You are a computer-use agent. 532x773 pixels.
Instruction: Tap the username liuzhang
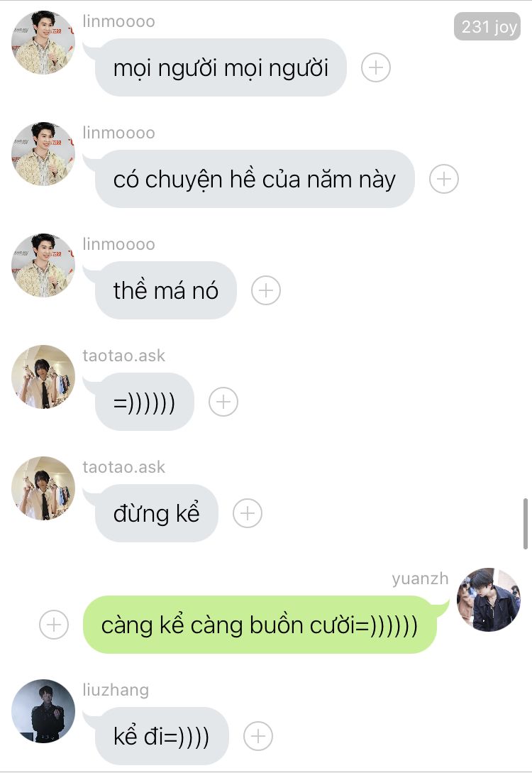coord(116,690)
